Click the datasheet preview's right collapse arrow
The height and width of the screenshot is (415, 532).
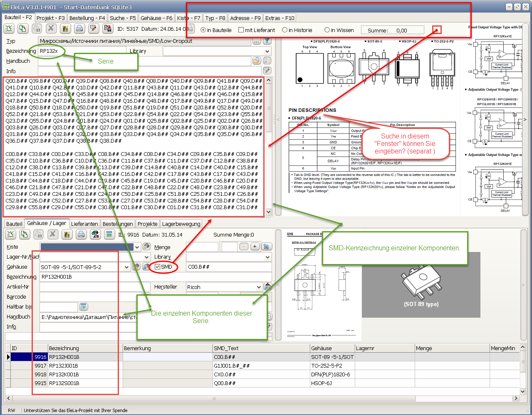click(x=525, y=120)
